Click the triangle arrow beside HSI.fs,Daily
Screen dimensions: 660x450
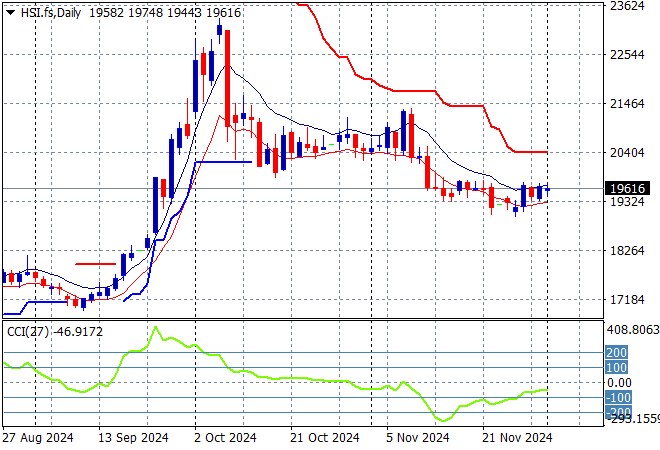coord(10,10)
